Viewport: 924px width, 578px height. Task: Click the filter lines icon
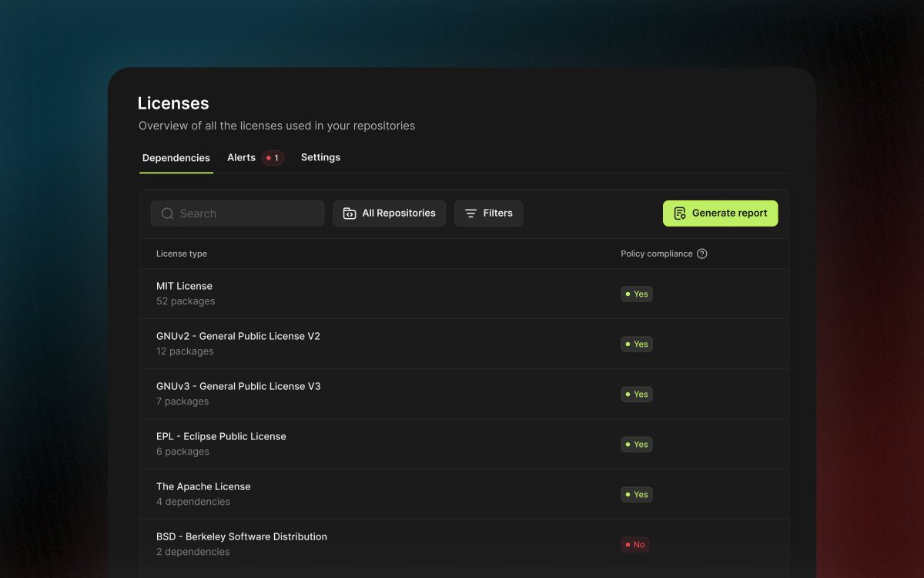pyautogui.click(x=470, y=213)
